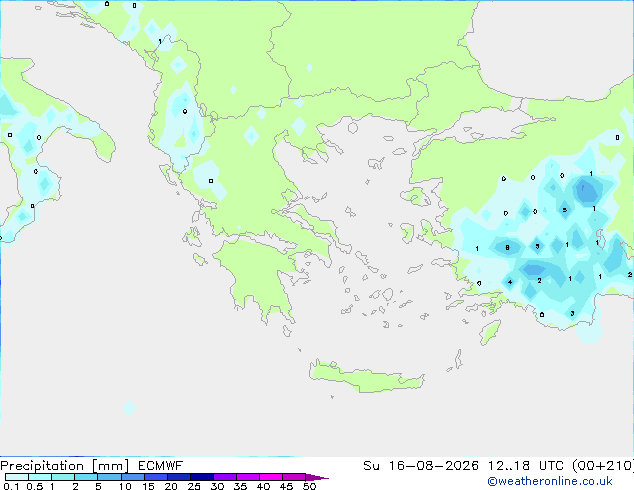Click the '4' precipitation value on the map
The height and width of the screenshot is (490, 634).
(510, 282)
